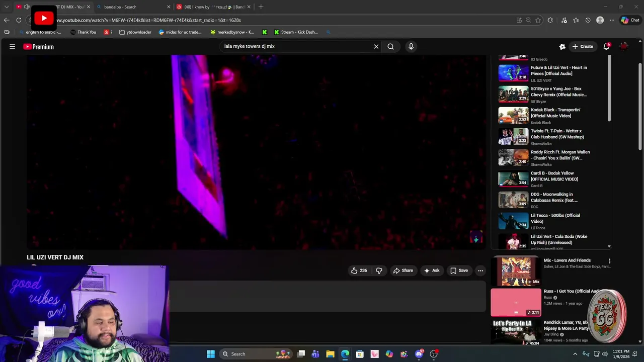Image resolution: width=644 pixels, height=362 pixels.
Task: Open the 'midas for uc trade' bookmark
Action: (x=180, y=32)
